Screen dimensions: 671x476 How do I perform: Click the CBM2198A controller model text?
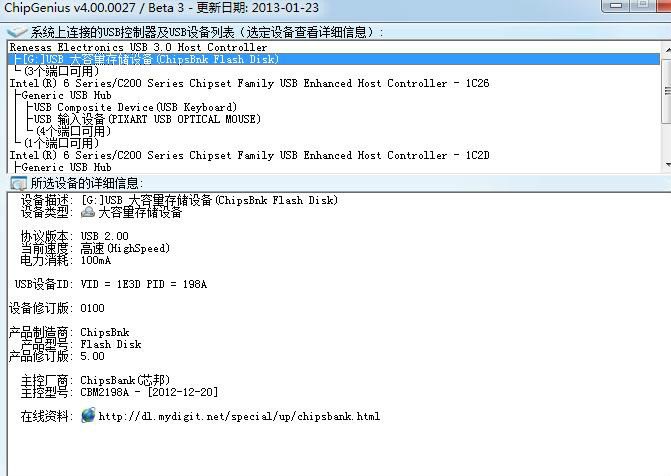149,392
